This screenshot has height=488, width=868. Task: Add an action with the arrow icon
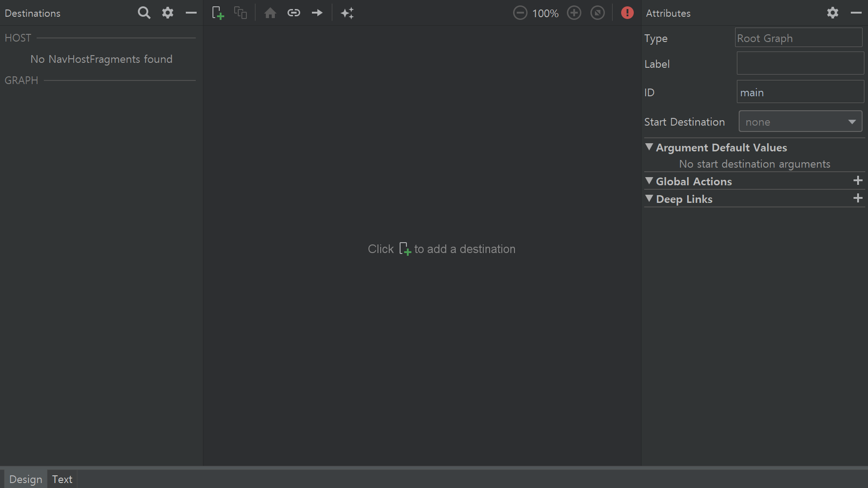tap(317, 13)
